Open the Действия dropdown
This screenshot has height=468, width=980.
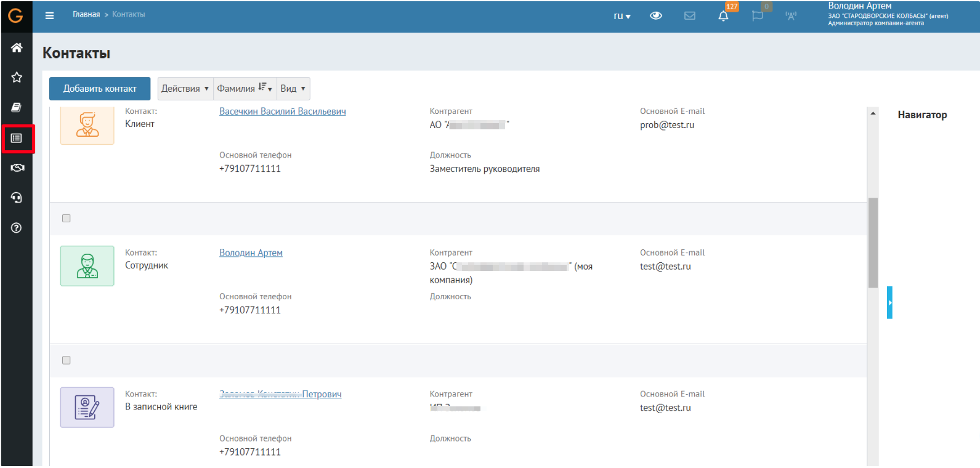point(185,89)
